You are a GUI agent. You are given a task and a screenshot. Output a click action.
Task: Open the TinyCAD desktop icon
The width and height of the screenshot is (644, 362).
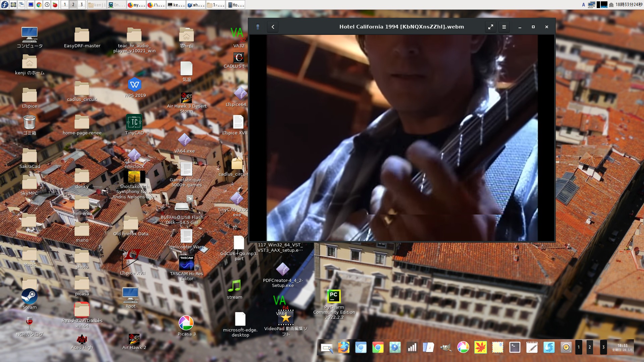tap(134, 122)
